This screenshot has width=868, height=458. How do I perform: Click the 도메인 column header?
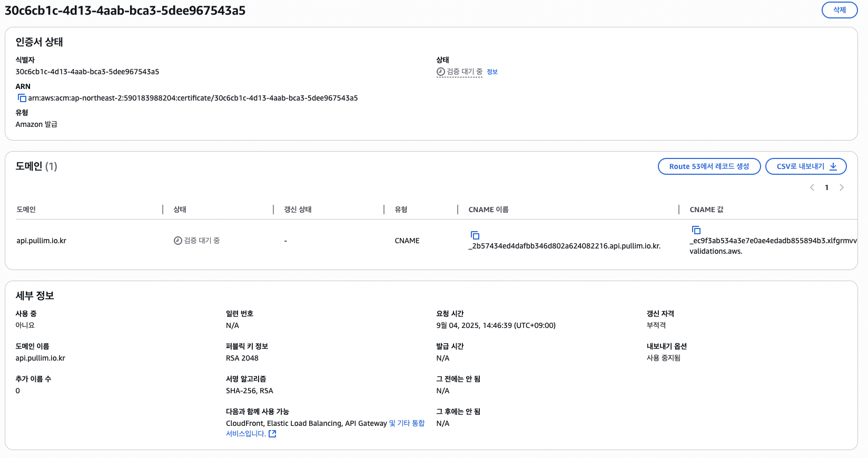tap(26, 210)
